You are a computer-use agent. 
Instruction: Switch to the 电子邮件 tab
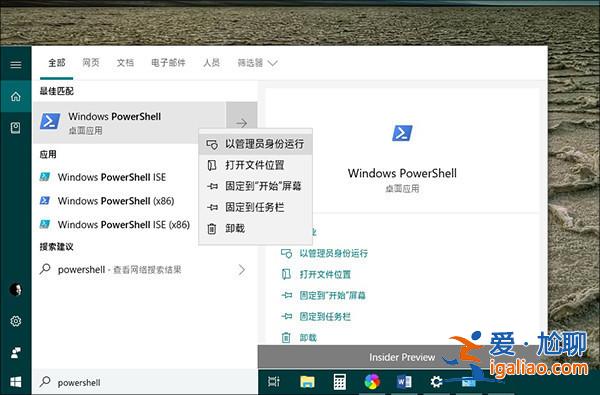168,63
